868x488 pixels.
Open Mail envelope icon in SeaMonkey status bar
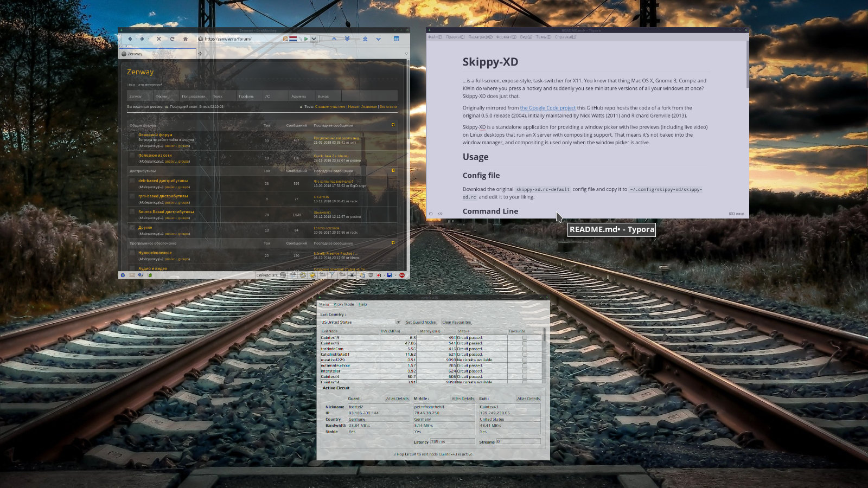pyautogui.click(x=132, y=275)
